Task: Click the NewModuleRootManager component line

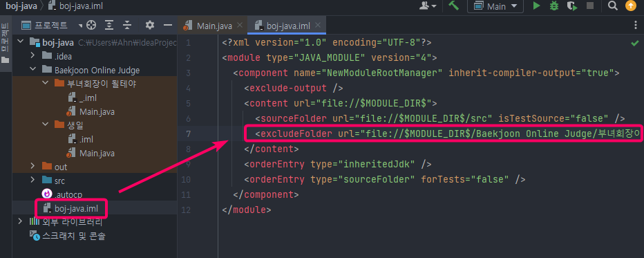Action: click(426, 73)
